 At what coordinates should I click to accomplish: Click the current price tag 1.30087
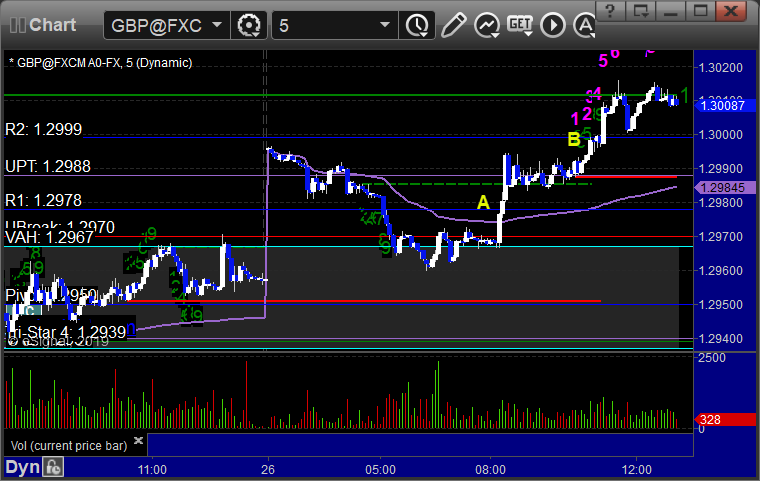tap(725, 105)
